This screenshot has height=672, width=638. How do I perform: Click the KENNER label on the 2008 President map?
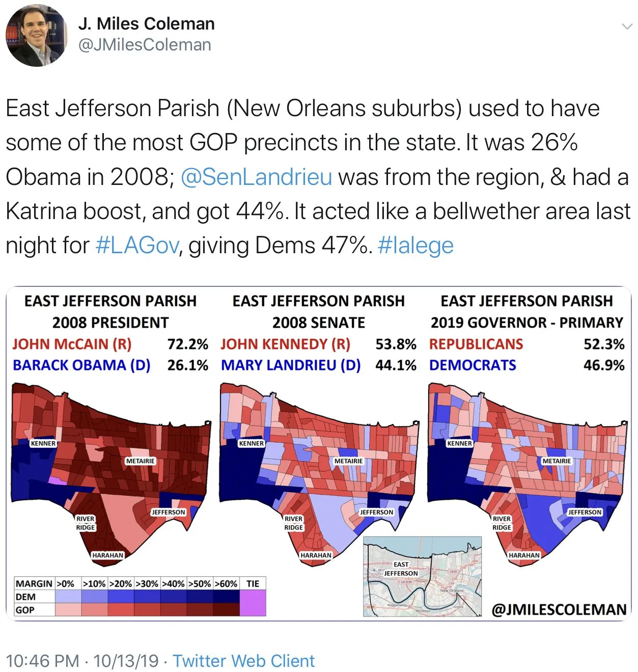43,443
